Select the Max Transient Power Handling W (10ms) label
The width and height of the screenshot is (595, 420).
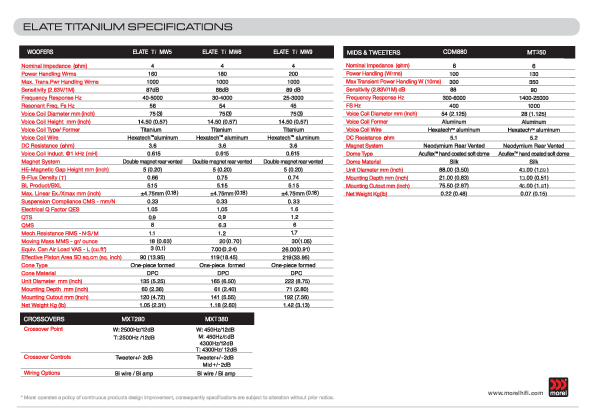click(x=394, y=82)
